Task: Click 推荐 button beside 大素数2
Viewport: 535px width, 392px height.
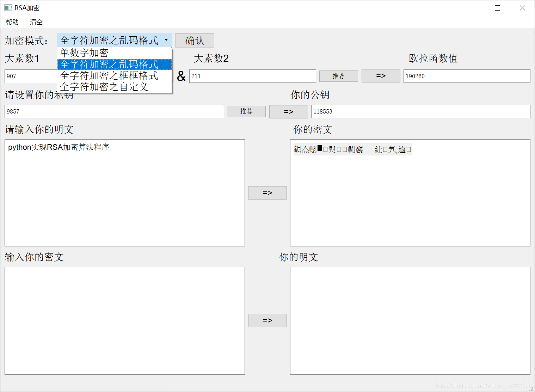Action: tap(339, 76)
